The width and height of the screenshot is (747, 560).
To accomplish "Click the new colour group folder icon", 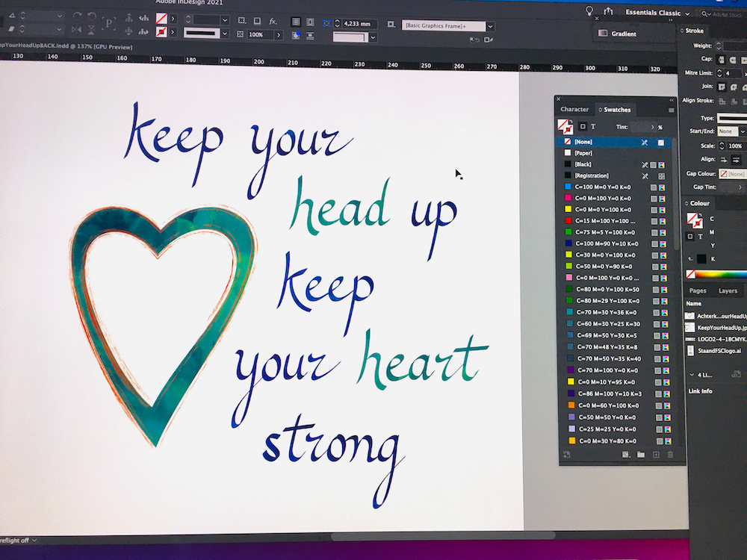I will [641, 455].
